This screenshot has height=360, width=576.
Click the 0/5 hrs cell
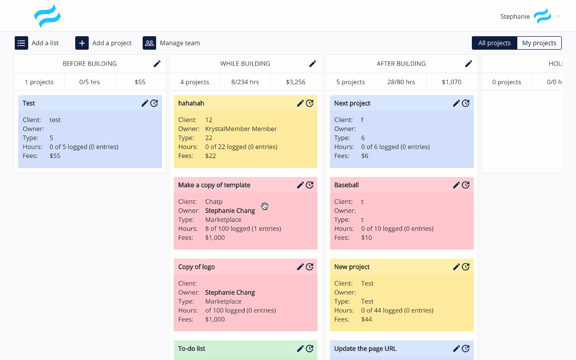(x=90, y=82)
